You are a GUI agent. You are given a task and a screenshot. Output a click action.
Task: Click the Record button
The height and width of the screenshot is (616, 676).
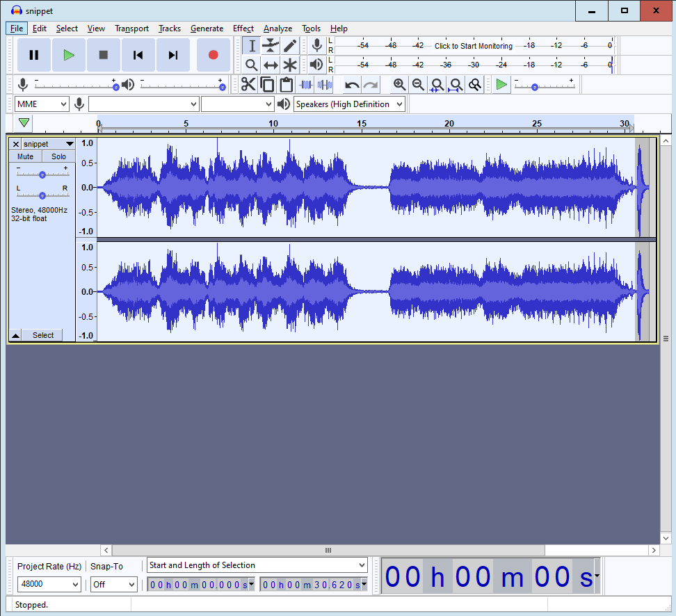point(213,55)
